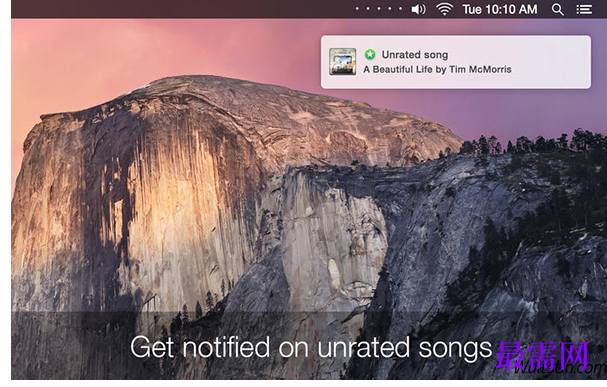Open the volume control in menu bar
607x387 pixels.
click(x=418, y=9)
